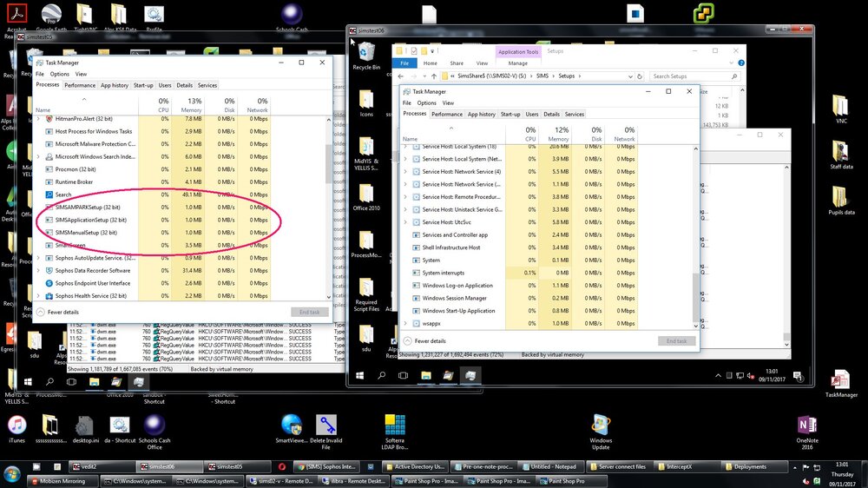
Task: Expand Service Host: Network Service (4) row
Action: (x=405, y=172)
